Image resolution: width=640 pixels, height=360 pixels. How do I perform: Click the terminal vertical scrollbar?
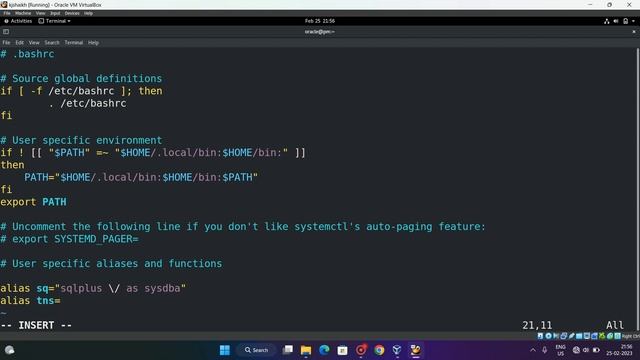pyautogui.click(x=638, y=188)
